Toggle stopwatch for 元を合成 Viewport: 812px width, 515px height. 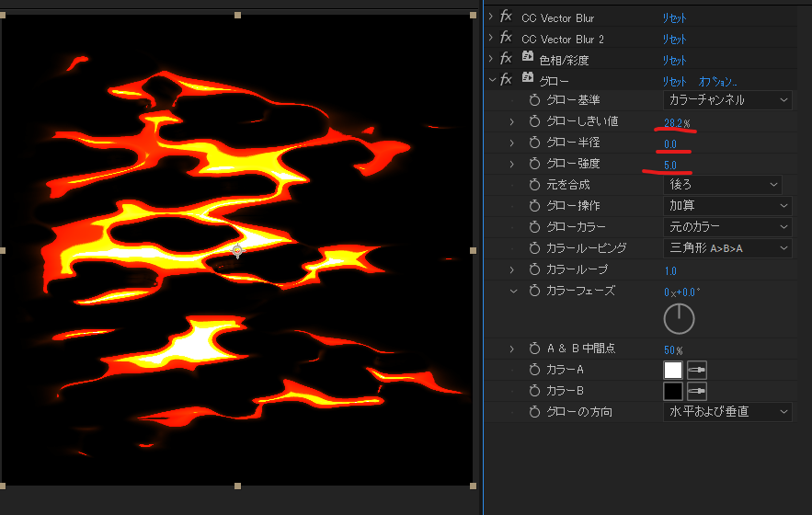click(534, 185)
